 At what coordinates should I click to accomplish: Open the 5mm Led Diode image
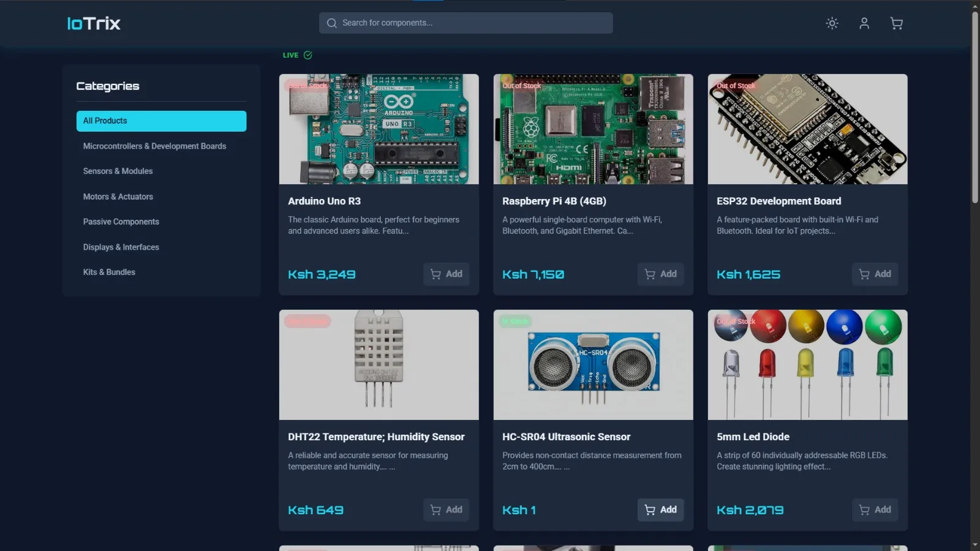tap(808, 365)
